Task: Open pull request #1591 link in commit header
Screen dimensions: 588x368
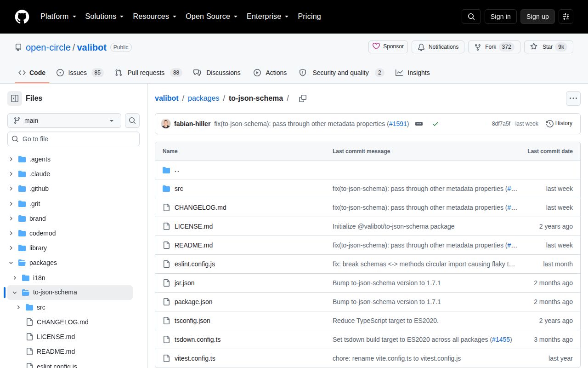Action: click(398, 124)
